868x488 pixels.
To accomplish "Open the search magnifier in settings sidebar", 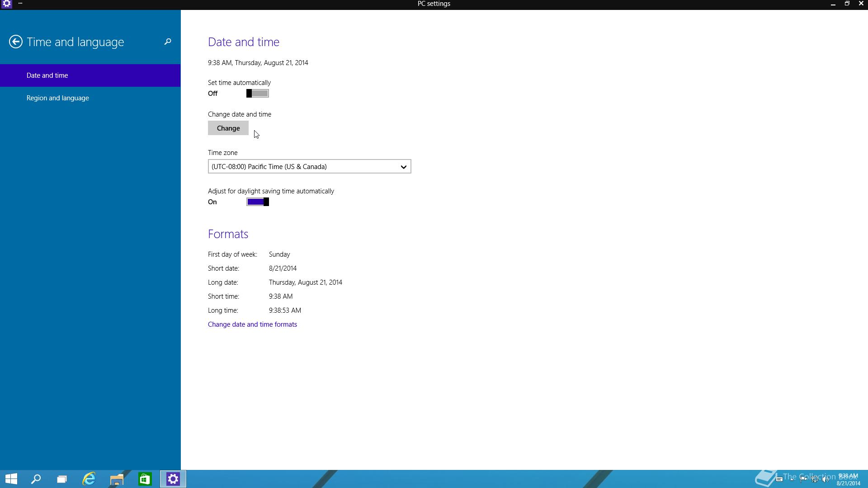I will tap(168, 42).
